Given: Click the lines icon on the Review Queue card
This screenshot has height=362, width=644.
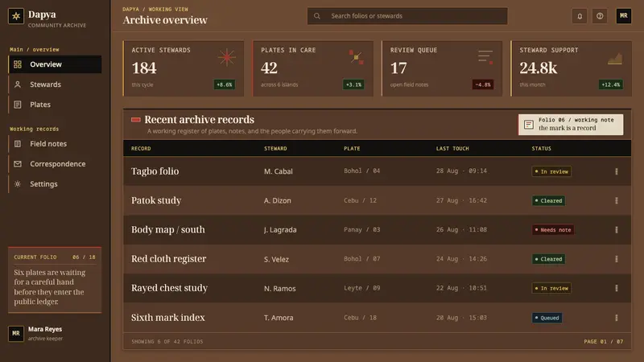Looking at the screenshot, I should click(x=485, y=57).
